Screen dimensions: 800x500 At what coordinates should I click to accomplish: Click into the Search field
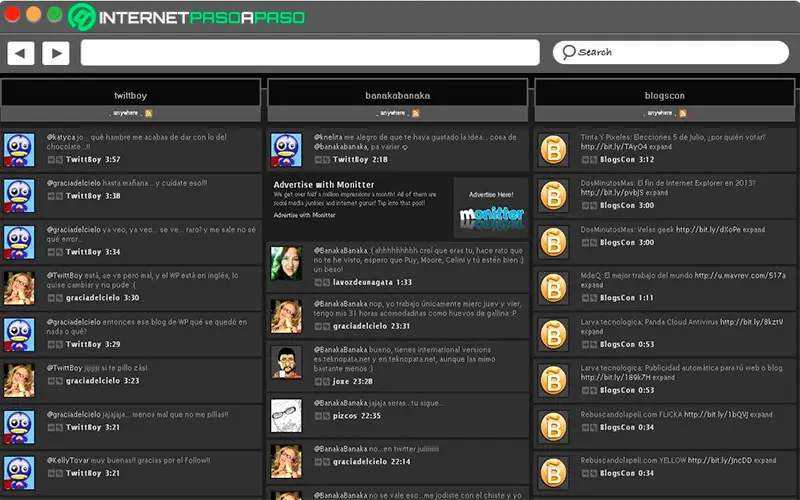[671, 52]
